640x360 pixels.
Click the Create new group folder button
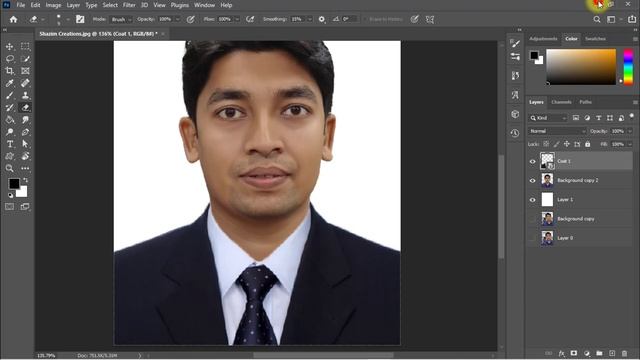[599, 353]
